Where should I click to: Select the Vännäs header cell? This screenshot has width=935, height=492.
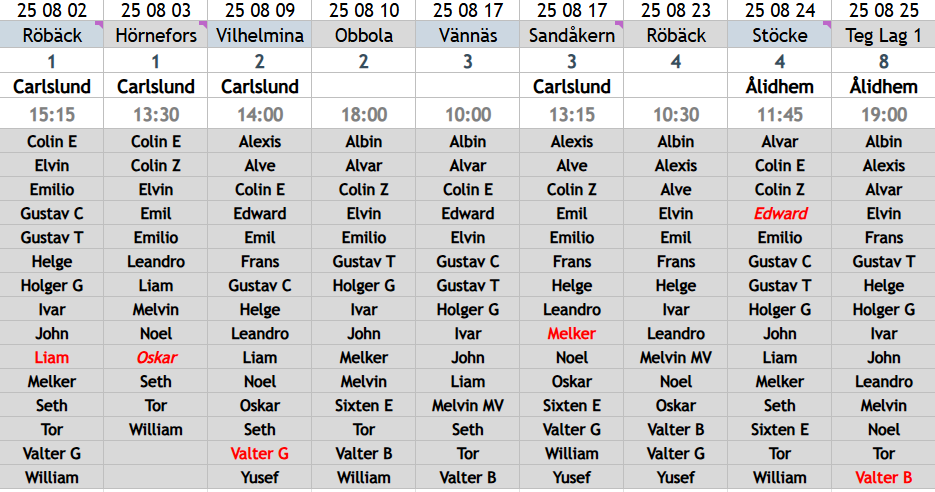click(x=468, y=35)
